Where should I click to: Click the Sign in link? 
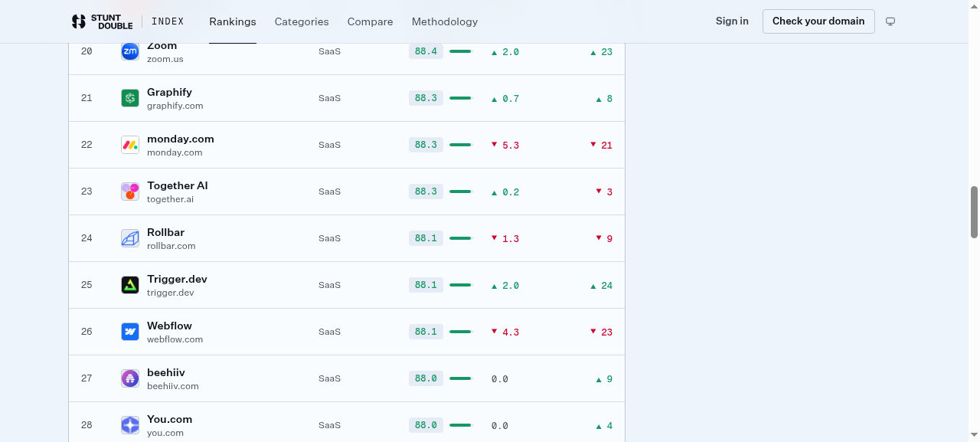732,21
